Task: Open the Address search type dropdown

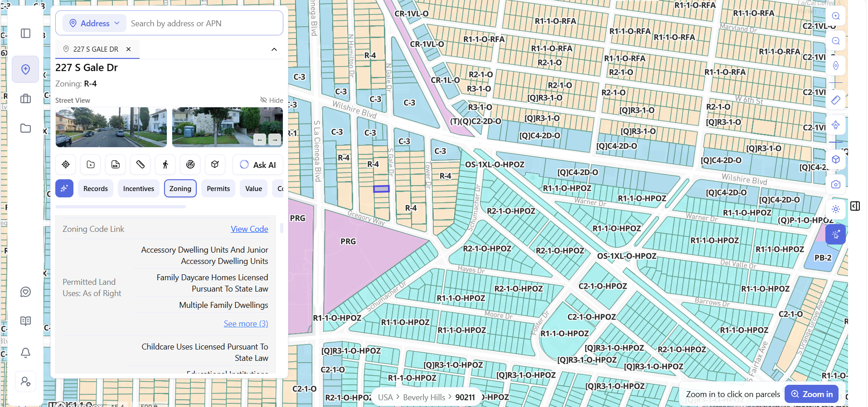Action: tap(94, 23)
